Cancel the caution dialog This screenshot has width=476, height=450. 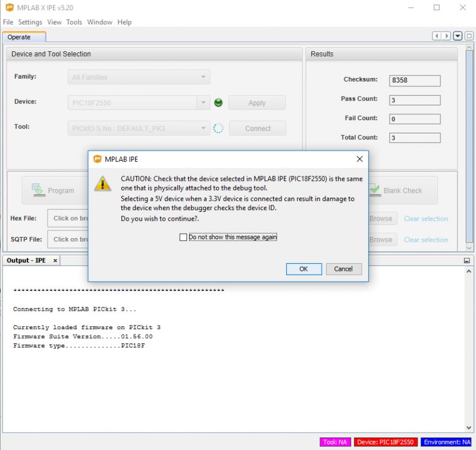(x=344, y=269)
